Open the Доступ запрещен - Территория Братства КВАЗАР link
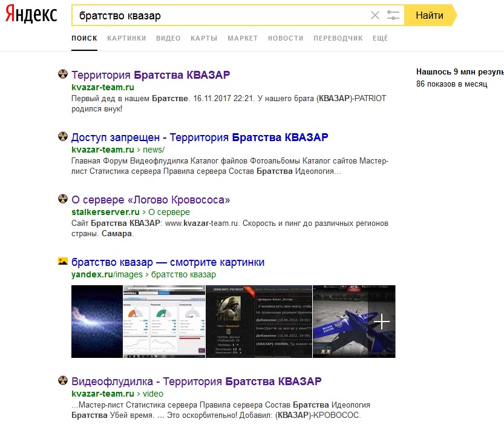This screenshot has width=504, height=433. [x=200, y=137]
